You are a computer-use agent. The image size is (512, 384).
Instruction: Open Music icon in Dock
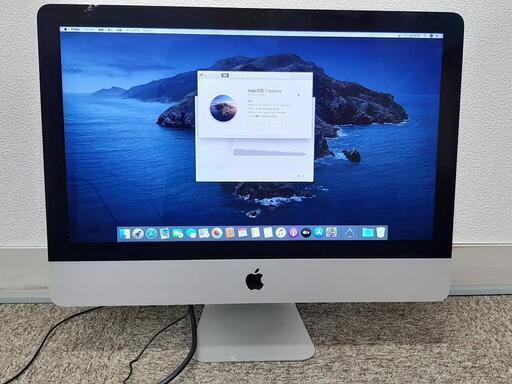tap(281, 233)
